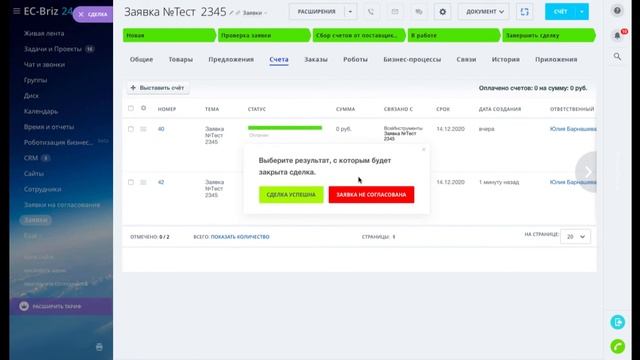Open row menu for invoice 40
The image size is (640, 360).
(143, 129)
